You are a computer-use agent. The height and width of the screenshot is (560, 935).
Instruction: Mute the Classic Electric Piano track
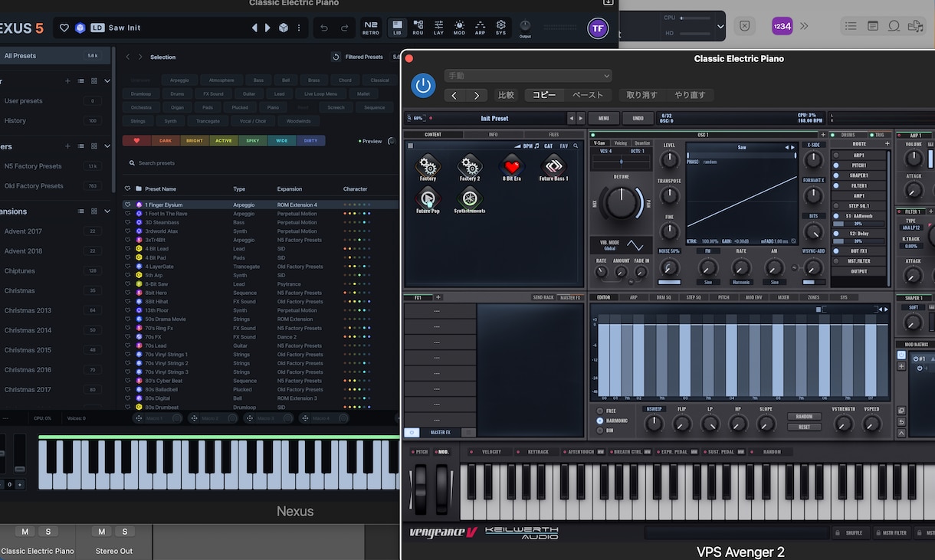coord(25,532)
